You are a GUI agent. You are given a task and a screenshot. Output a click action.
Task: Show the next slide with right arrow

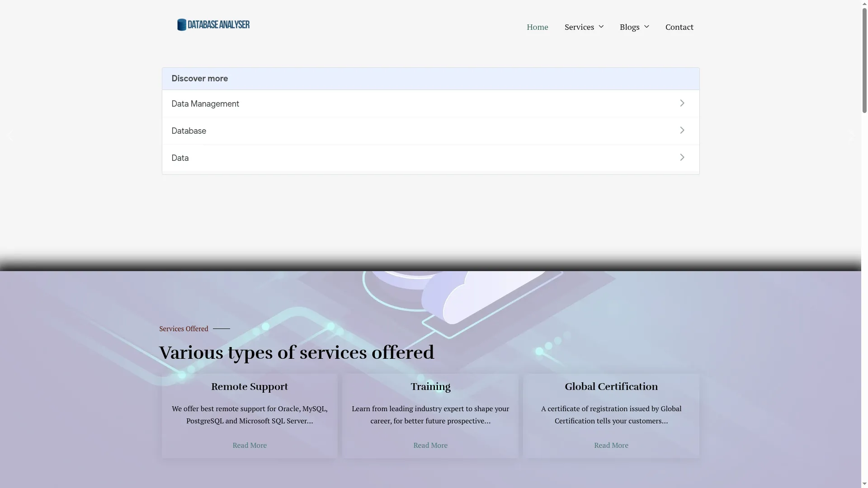[x=850, y=136]
